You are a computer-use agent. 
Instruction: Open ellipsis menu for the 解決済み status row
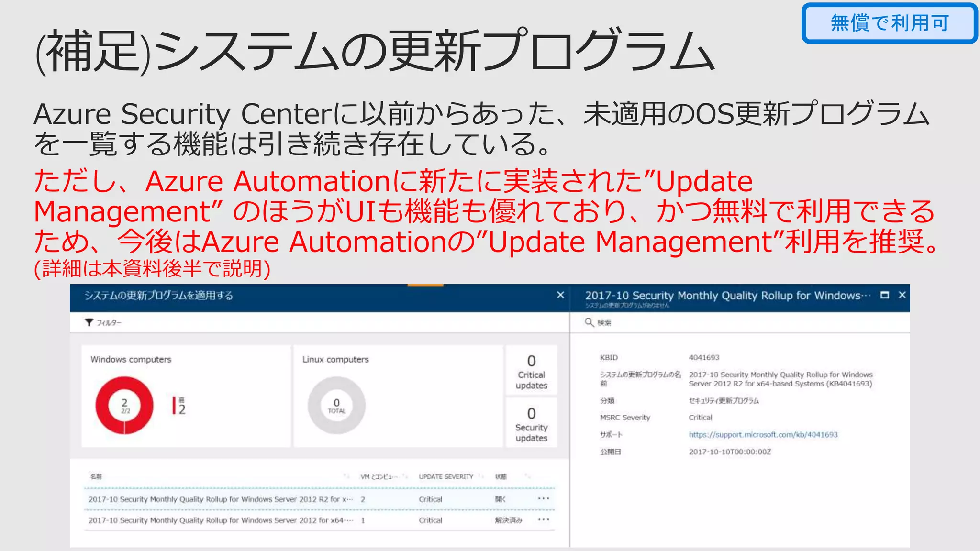click(x=544, y=519)
